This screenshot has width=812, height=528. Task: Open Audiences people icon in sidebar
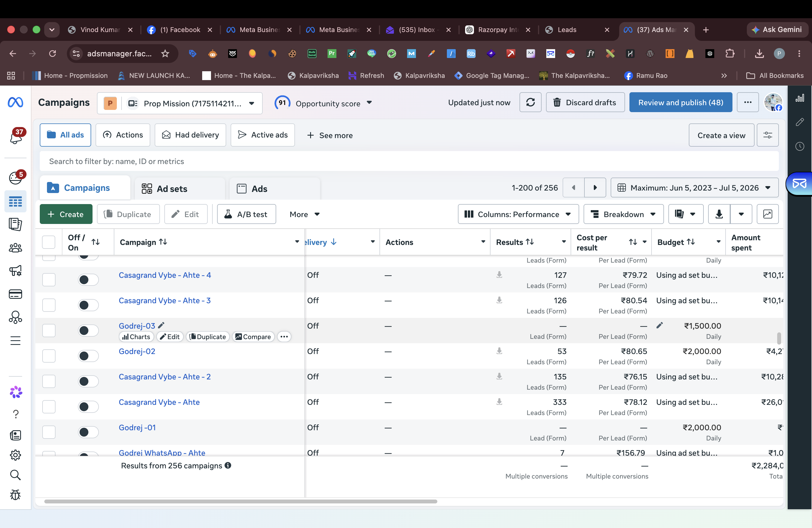click(15, 248)
